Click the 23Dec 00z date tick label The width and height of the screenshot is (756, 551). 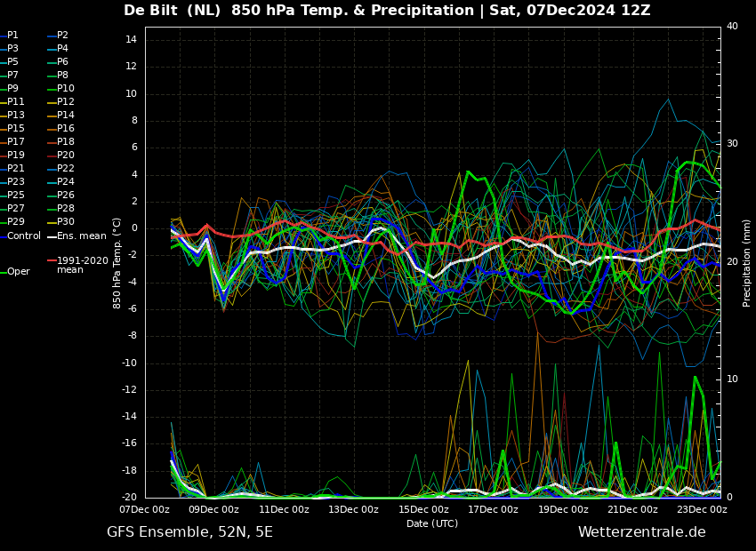702,510
